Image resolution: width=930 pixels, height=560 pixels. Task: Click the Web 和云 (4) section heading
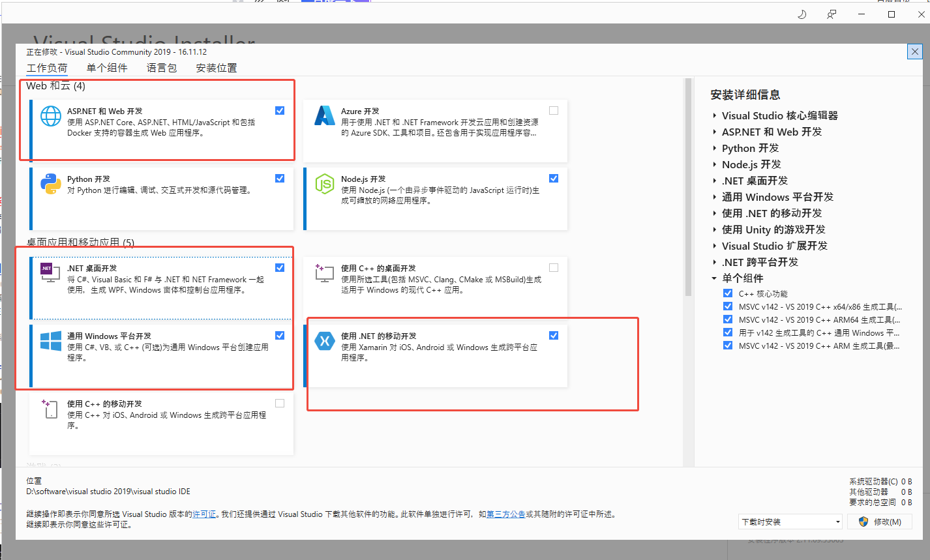(x=55, y=85)
